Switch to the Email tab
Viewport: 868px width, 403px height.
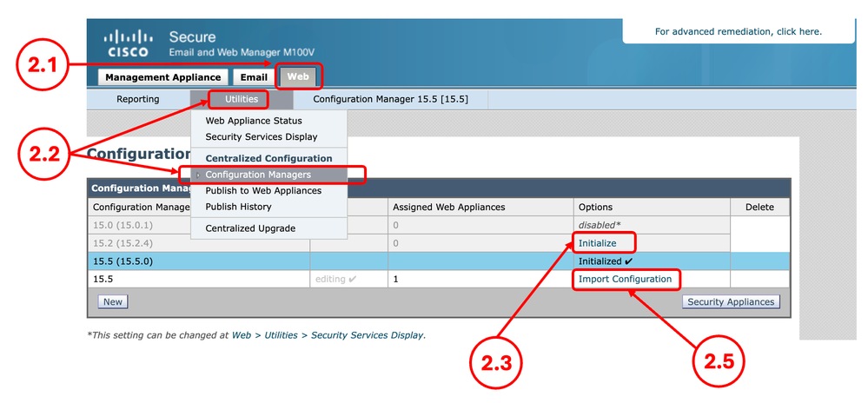[x=254, y=77]
